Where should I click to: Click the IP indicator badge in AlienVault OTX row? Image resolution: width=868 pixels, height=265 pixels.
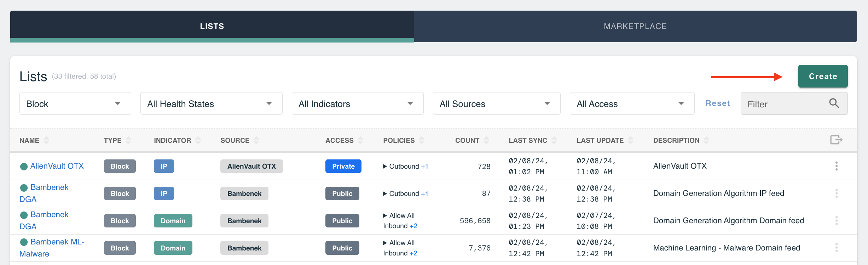(164, 166)
